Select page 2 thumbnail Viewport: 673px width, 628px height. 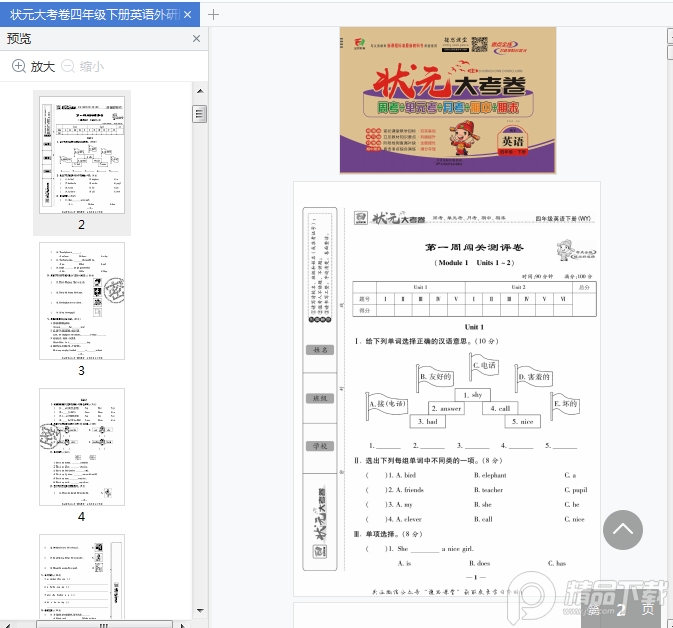tap(82, 155)
